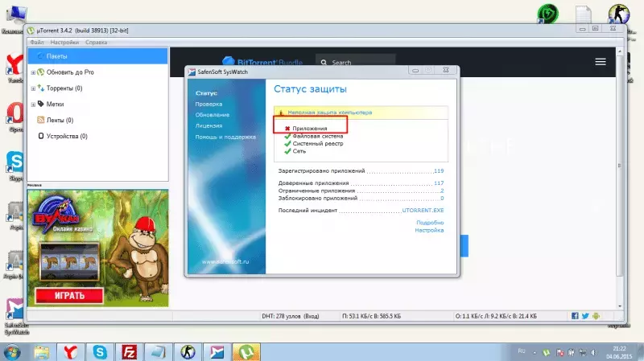This screenshot has height=361, width=644.
Task: Select Статус in SysWatch sidebar
Action: click(207, 93)
